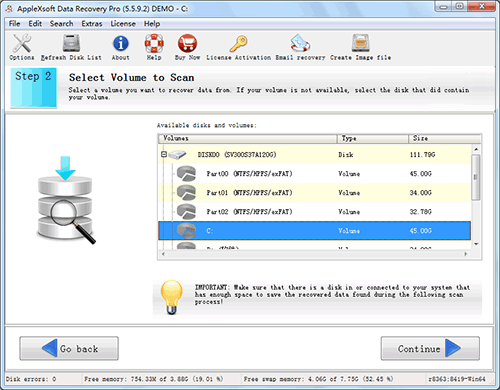Click the Refresh Disk List icon
The height and width of the screenshot is (390, 500).
click(71, 44)
